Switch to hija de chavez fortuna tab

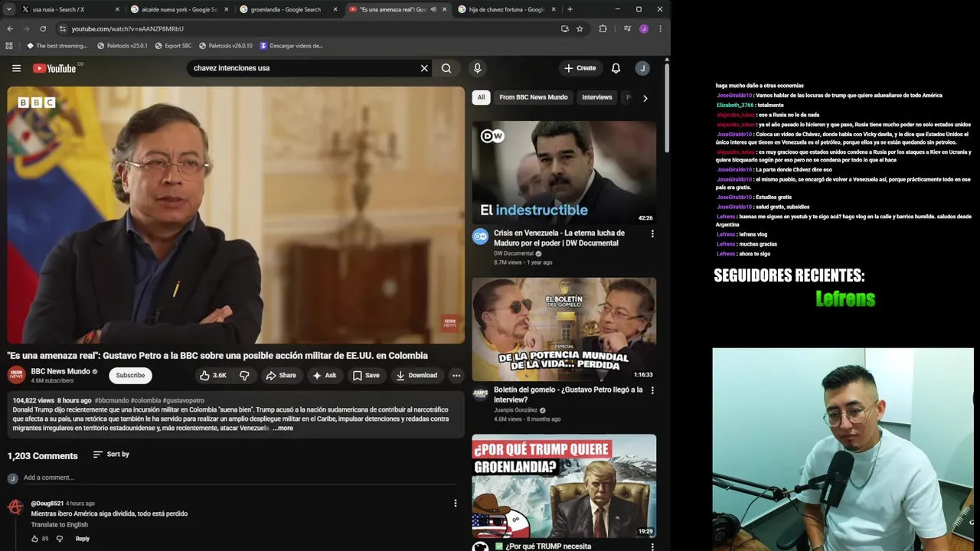pyautogui.click(x=505, y=9)
